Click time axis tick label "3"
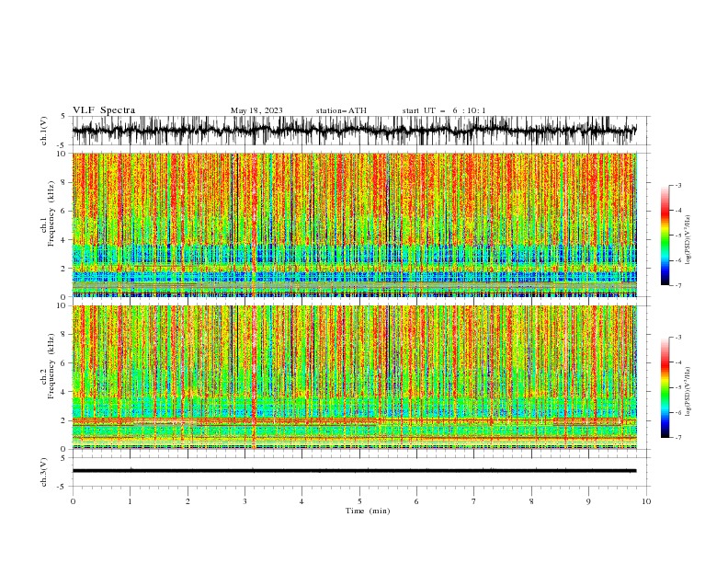Viewport: 728px width, 563px height. click(245, 501)
